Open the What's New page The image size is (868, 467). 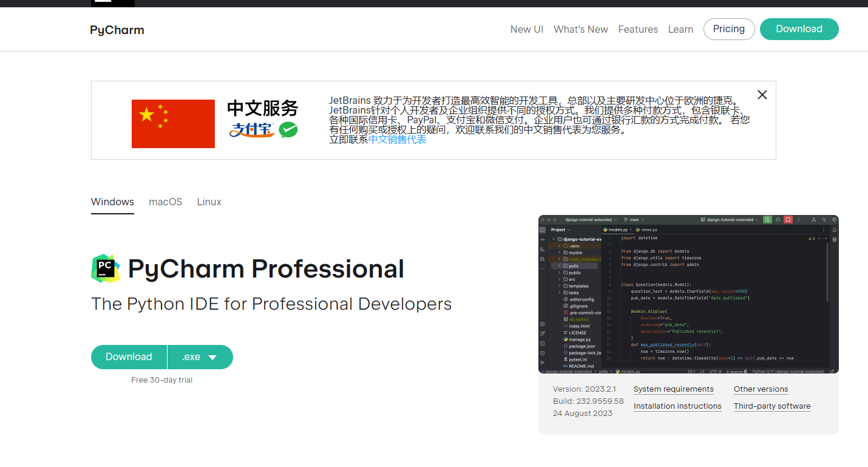[580, 29]
